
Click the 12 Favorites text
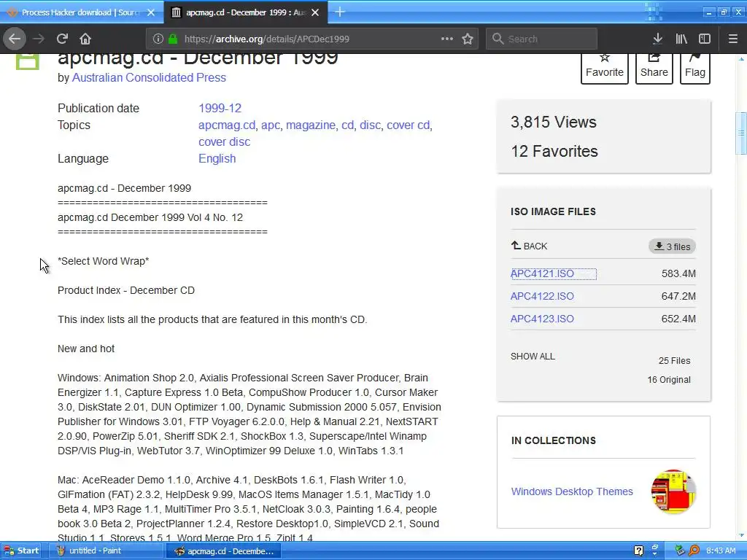pos(554,152)
